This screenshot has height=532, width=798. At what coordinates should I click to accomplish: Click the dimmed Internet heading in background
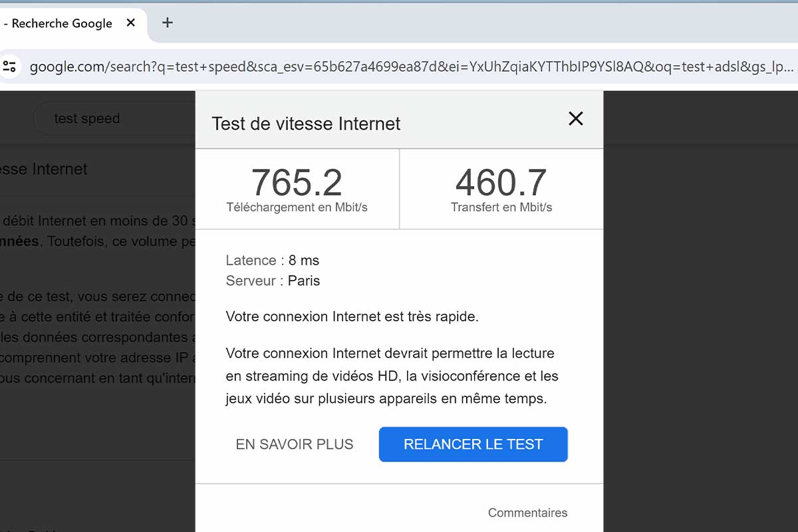[x=44, y=169]
